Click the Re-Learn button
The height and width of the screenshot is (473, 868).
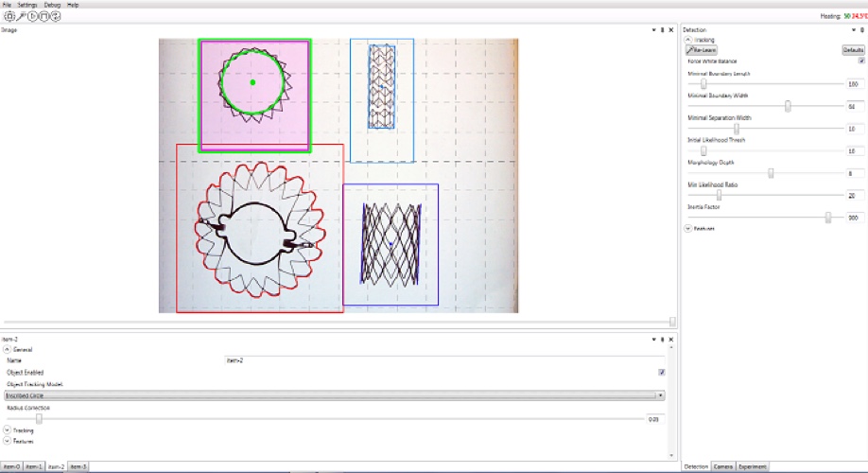(x=702, y=49)
